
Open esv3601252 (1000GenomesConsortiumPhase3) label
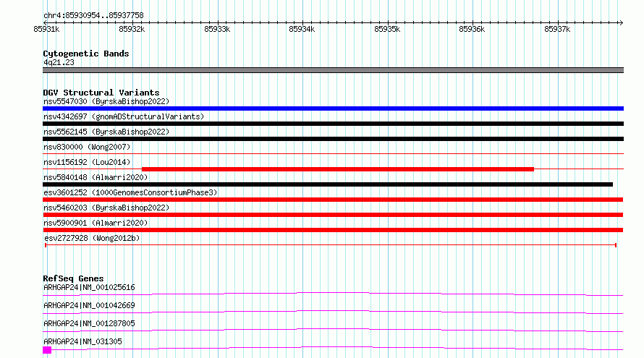point(130,192)
